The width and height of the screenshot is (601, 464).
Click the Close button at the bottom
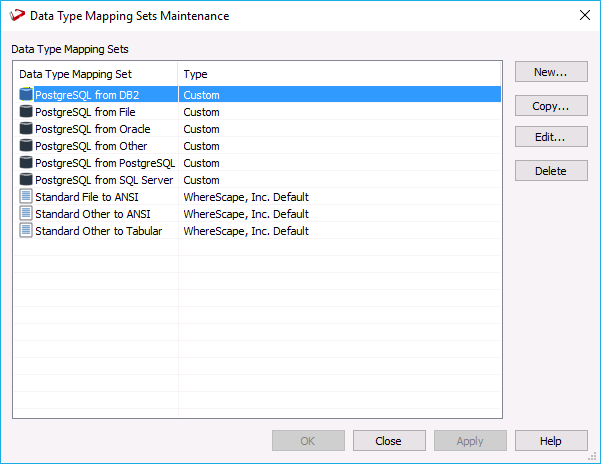tap(388, 441)
